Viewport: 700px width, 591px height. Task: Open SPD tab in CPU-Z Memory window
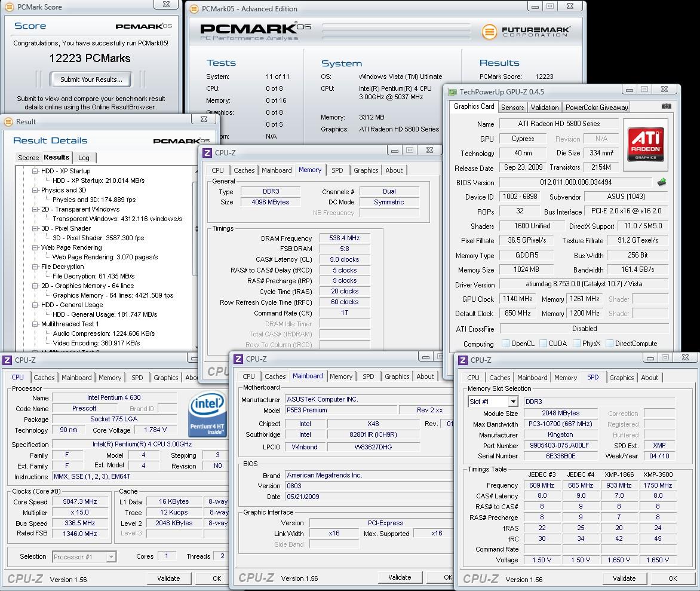point(337,170)
